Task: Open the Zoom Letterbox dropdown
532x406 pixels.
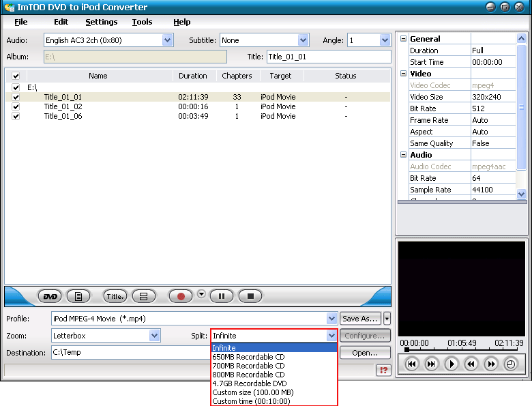Action: 154,336
